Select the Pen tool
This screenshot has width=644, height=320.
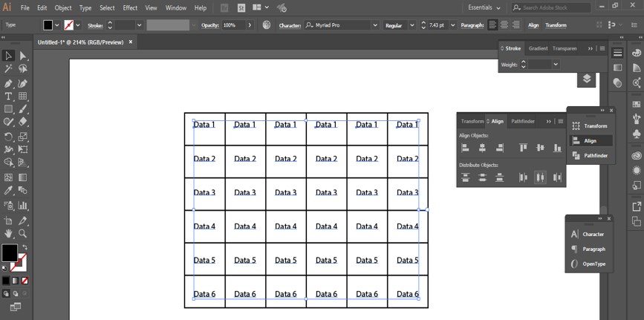pyautogui.click(x=8, y=83)
